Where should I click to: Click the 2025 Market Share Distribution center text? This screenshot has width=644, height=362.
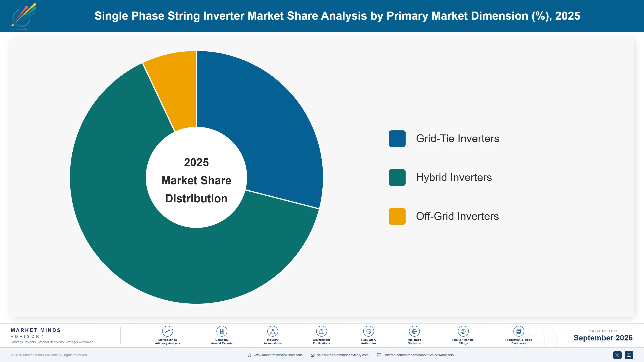pos(196,180)
